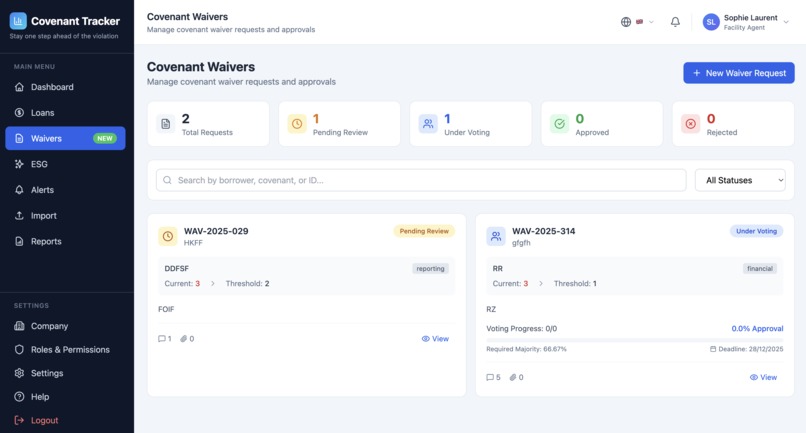Screen dimensions: 806x433
Task: Click the SL user avatar
Action: coord(711,22)
